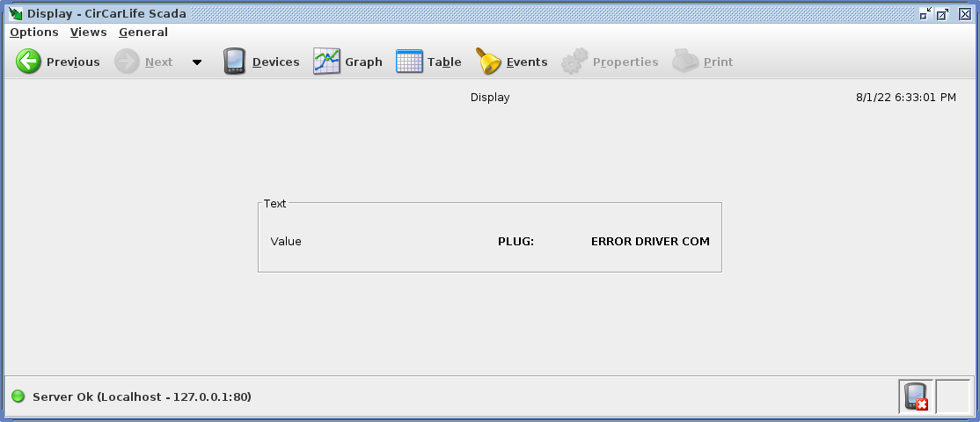The width and height of the screenshot is (980, 422).
Task: Maximize the Display window
Action: (943, 13)
